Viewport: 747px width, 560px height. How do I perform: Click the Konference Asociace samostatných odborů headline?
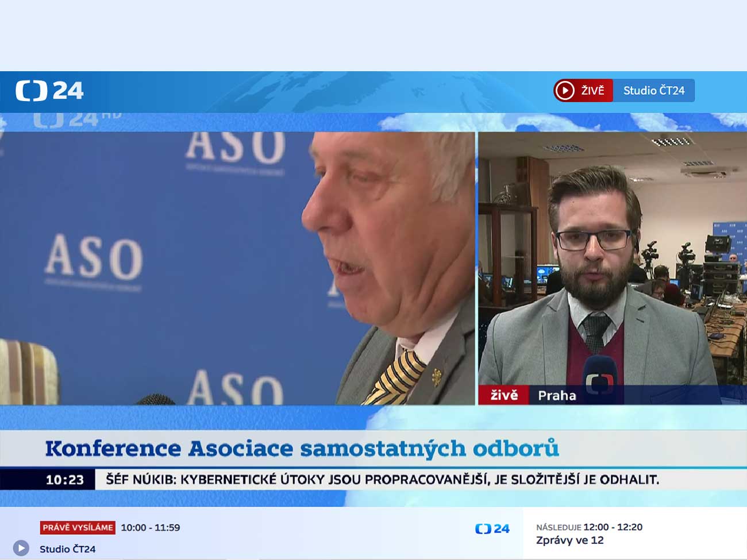[302, 449]
